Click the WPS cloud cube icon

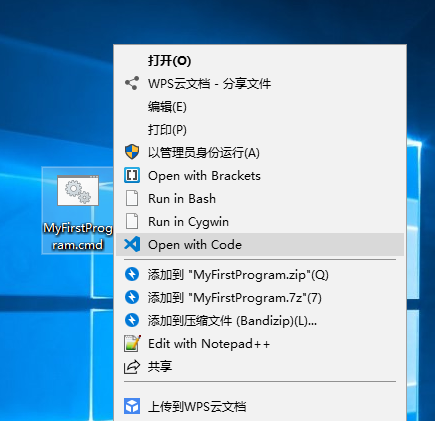point(132,406)
